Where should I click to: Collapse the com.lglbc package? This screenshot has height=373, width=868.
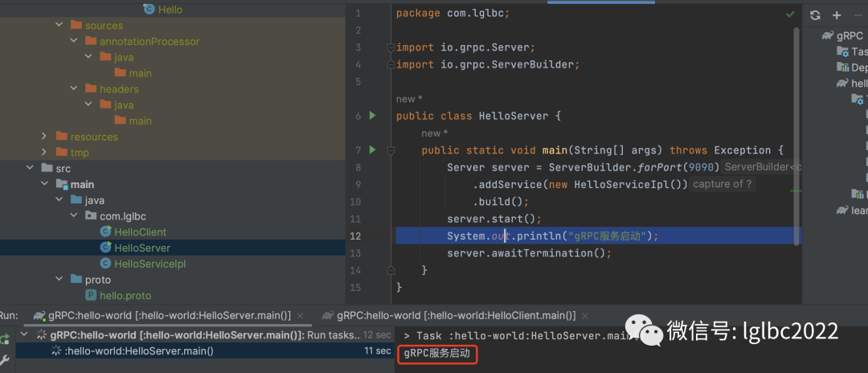[x=74, y=215]
